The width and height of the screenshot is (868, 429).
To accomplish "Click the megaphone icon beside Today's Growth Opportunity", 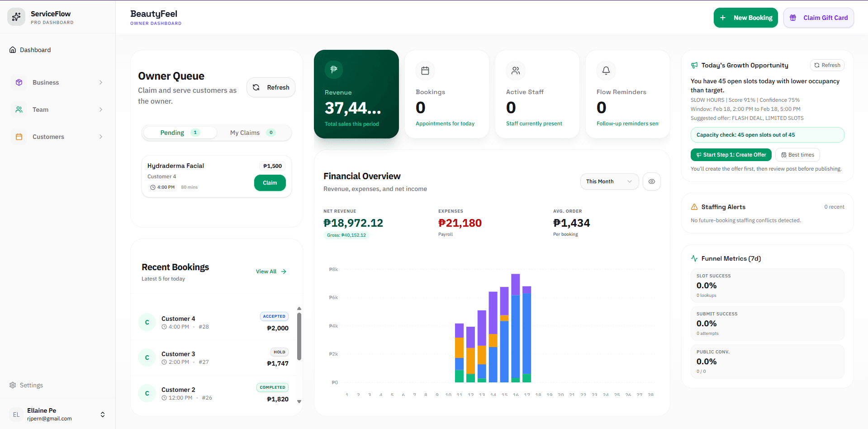I will pos(694,65).
